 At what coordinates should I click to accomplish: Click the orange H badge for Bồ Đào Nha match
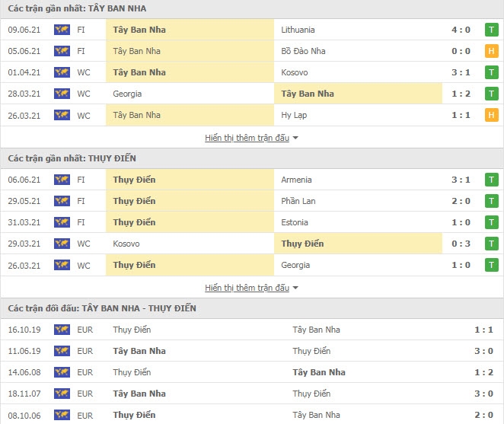491,51
